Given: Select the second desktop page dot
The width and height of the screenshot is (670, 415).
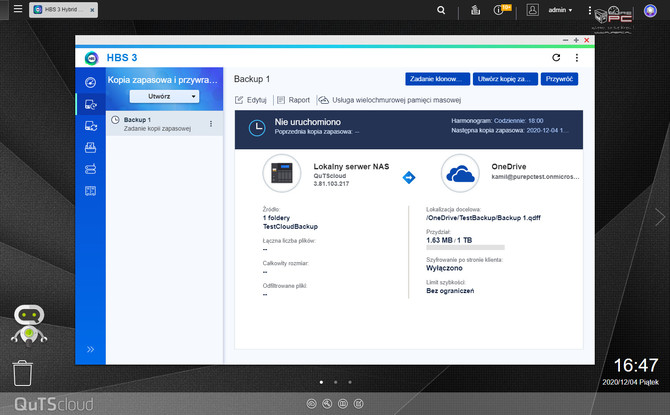Looking at the screenshot, I should (x=336, y=382).
